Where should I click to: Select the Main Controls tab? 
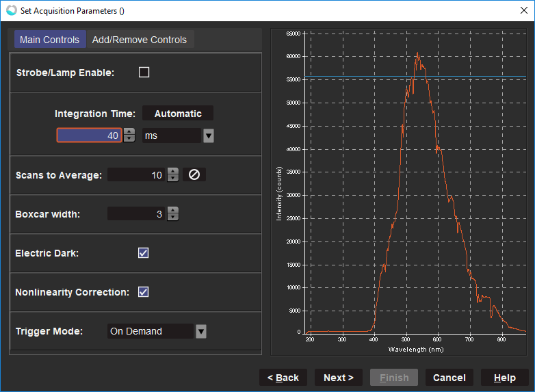pyautogui.click(x=49, y=40)
